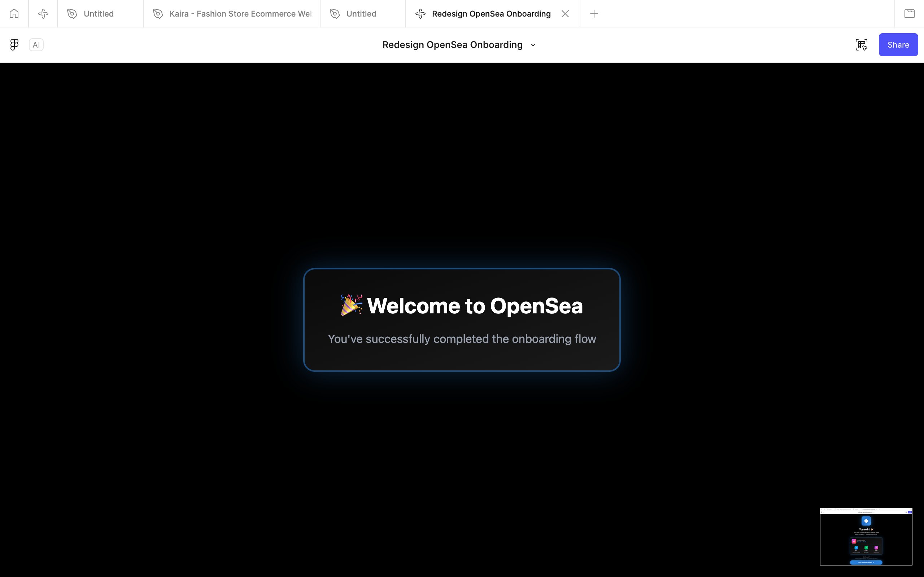Click the Welcome to OpenSea heading
The width and height of the screenshot is (924, 577).
pos(475,306)
